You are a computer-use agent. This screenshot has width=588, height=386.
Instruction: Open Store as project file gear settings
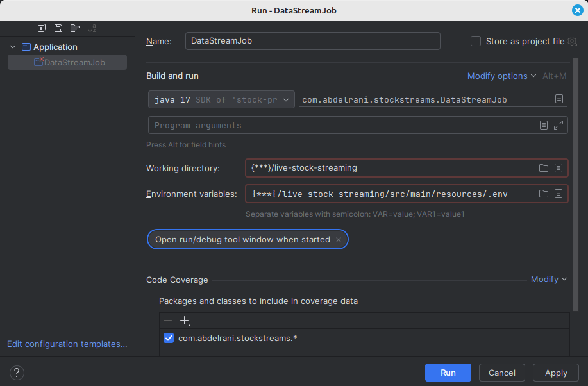coord(572,41)
